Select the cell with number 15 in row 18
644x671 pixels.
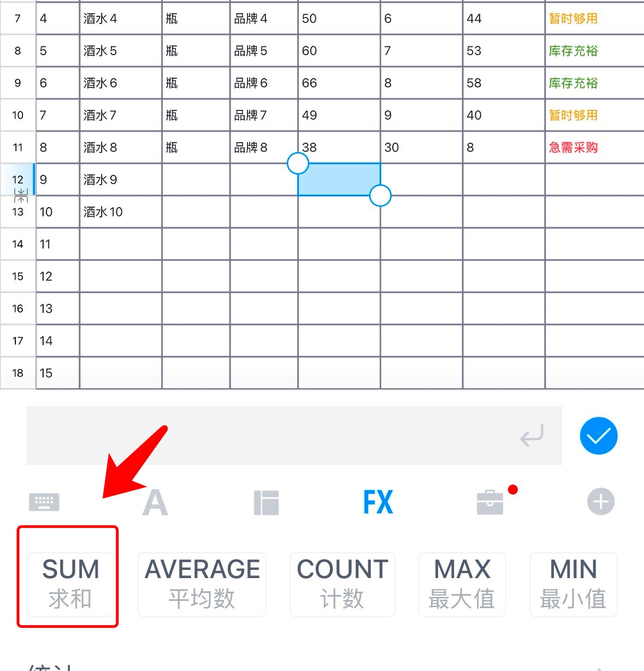coord(58,373)
